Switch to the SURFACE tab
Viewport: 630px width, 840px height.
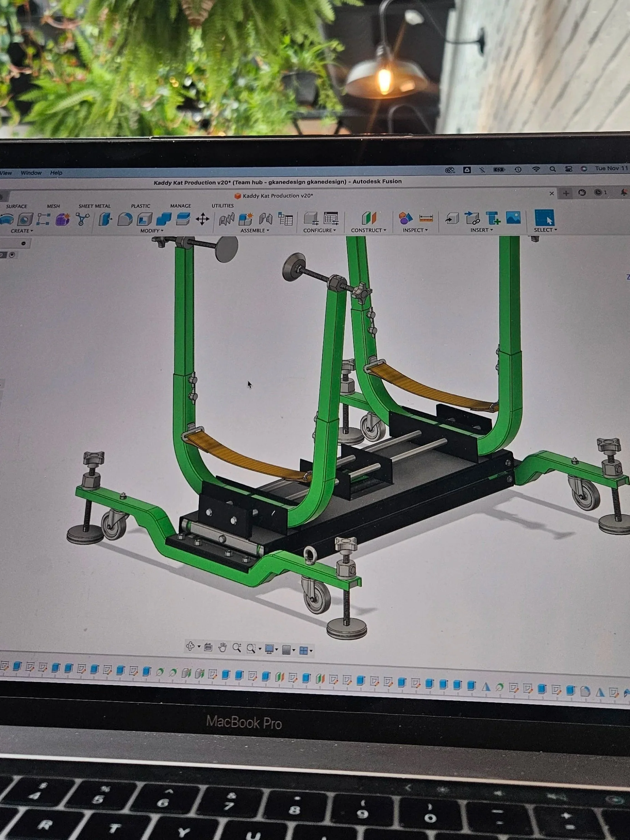coord(16,206)
